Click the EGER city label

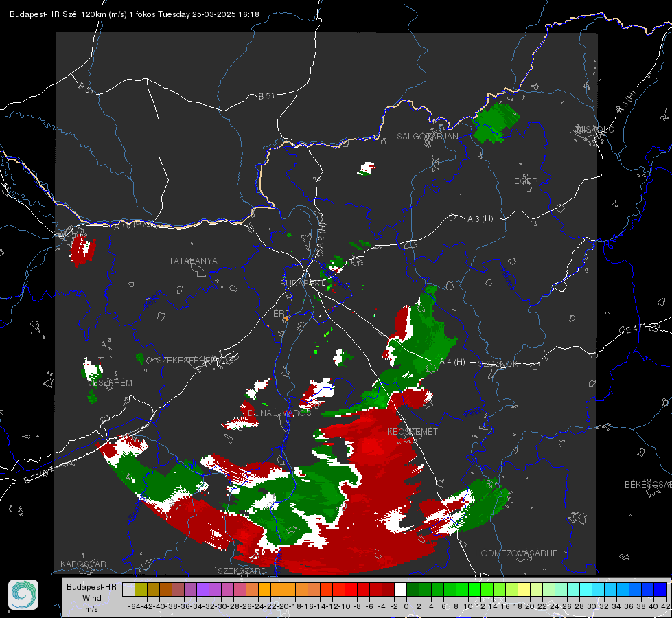tap(526, 181)
